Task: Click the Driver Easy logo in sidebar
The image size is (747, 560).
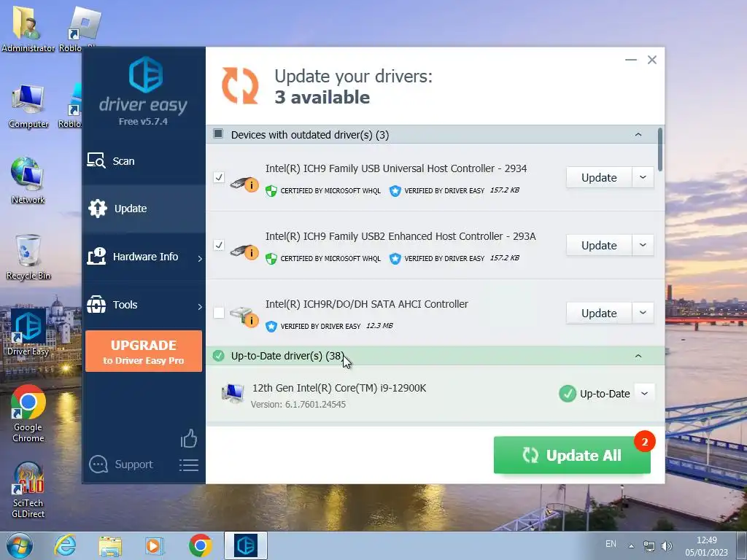Action: click(x=145, y=75)
